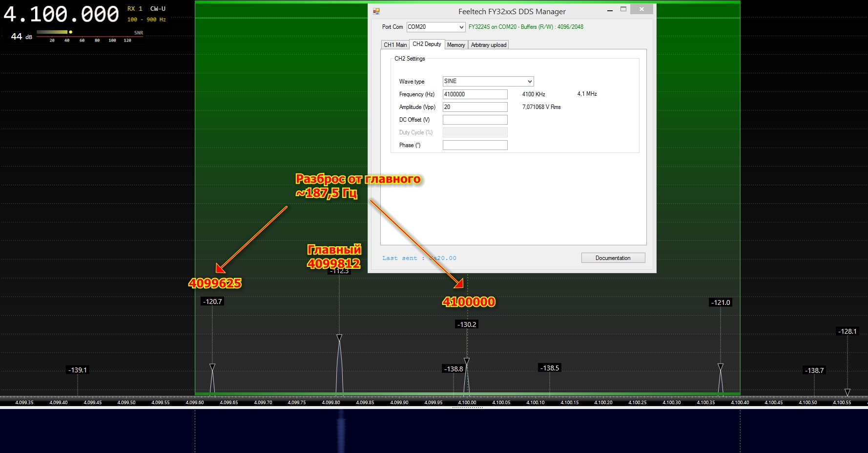Click the 4.099.80 frequency scale tick
This screenshot has width=868, height=453.
[331, 403]
